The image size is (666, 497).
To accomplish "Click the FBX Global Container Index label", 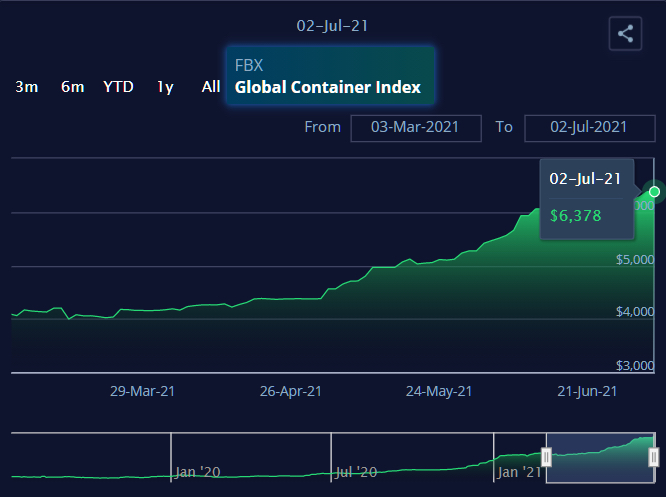I will pyautogui.click(x=328, y=77).
